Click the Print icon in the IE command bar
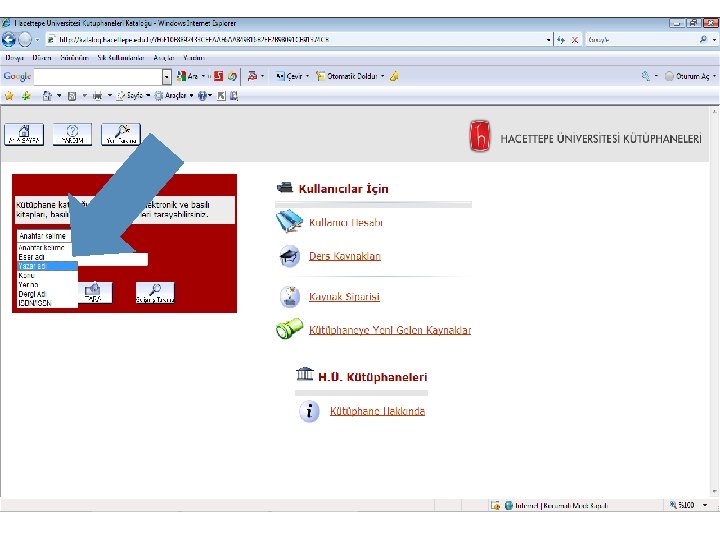 [x=97, y=96]
